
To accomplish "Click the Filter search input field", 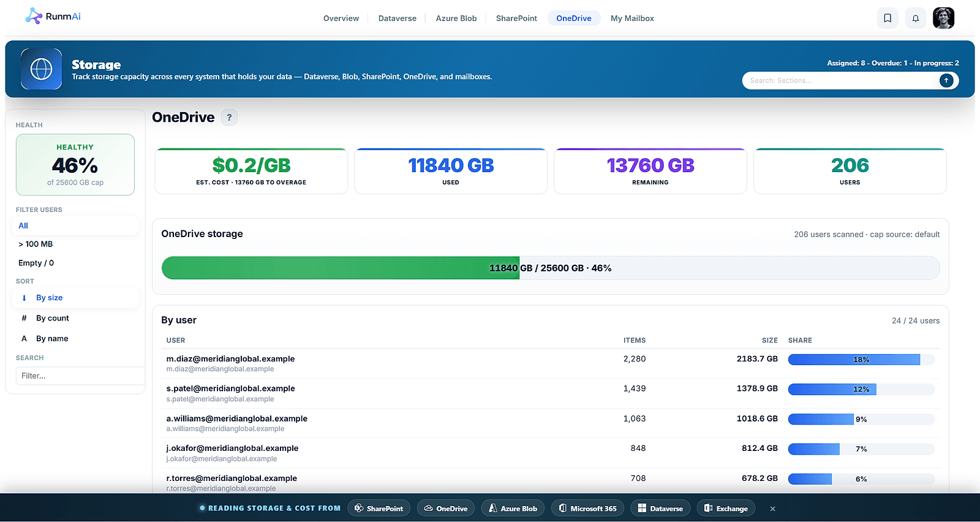I will click(x=80, y=376).
